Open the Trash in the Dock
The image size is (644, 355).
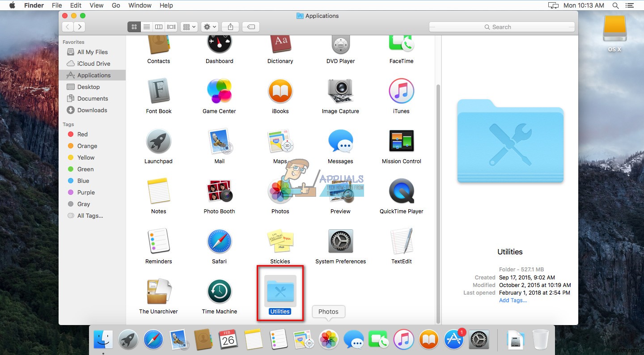pos(540,339)
